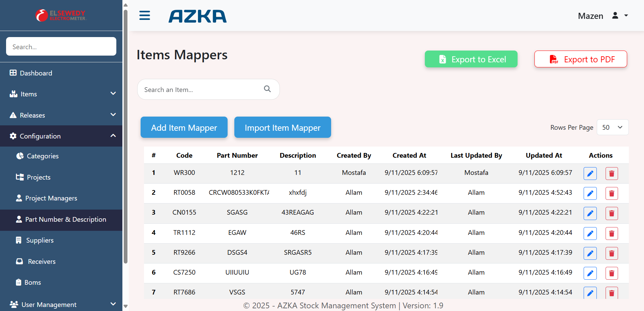This screenshot has width=644, height=311.
Task: Click the Elsewedy Electrometer logo
Action: coord(61,15)
